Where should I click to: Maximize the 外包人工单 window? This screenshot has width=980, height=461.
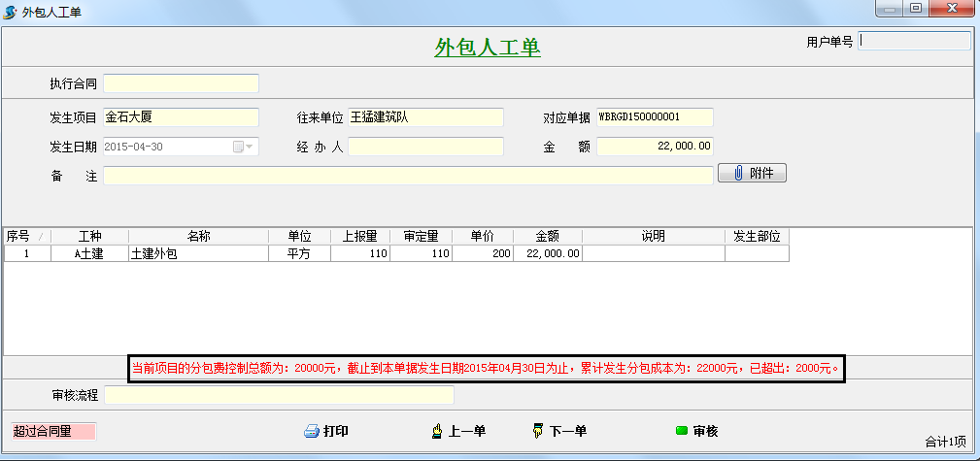point(915,9)
